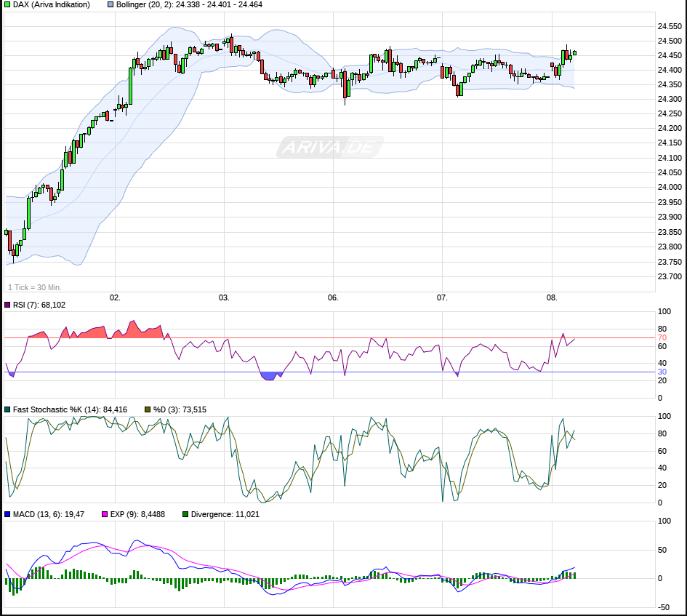Click the red RSI 70 level label
687x616 pixels.
[x=662, y=337]
